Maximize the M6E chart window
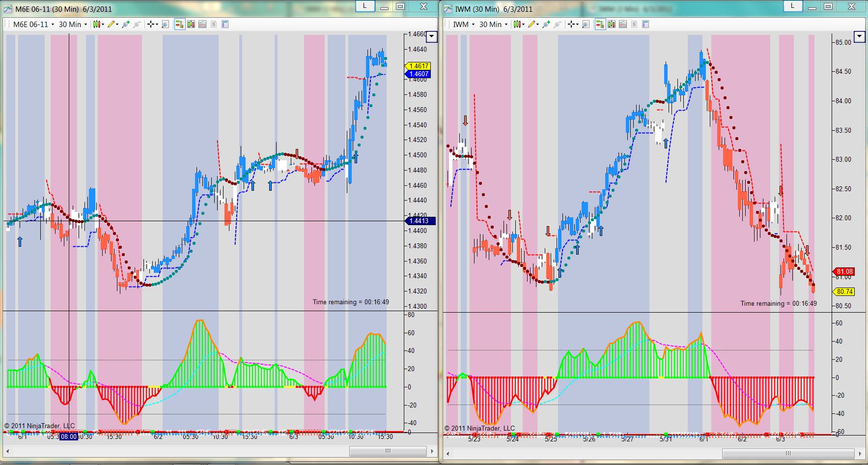Screen dimensions: 868x465 400,6
